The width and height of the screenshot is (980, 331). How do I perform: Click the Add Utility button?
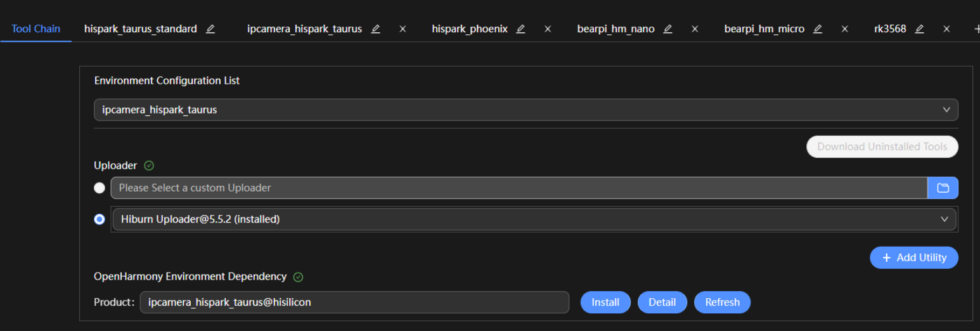913,258
